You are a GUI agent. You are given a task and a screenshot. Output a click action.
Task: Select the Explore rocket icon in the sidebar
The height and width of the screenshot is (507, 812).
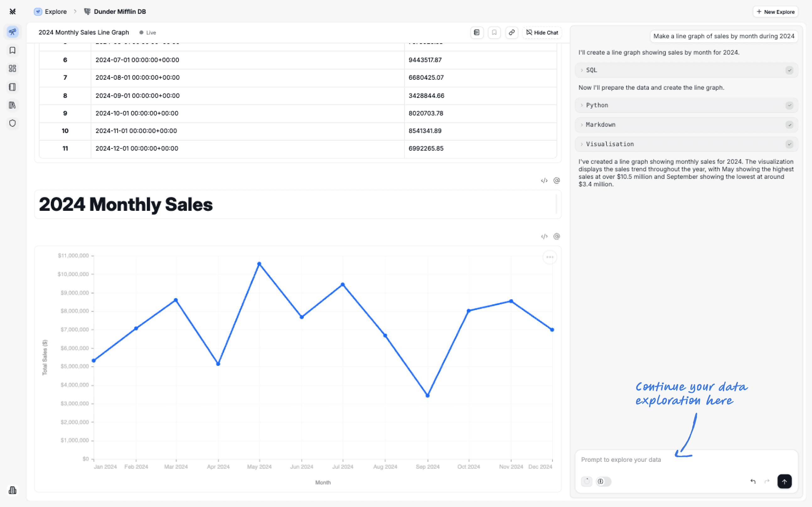[x=13, y=32]
